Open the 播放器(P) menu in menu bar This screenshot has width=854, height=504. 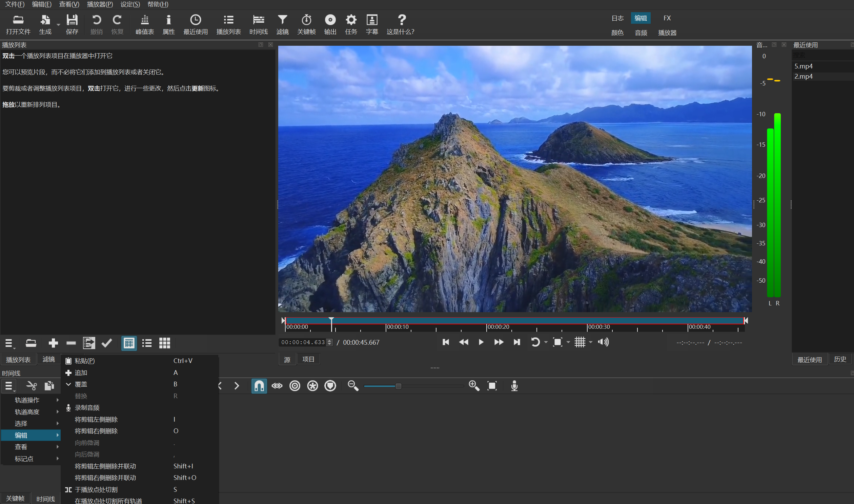click(100, 4)
